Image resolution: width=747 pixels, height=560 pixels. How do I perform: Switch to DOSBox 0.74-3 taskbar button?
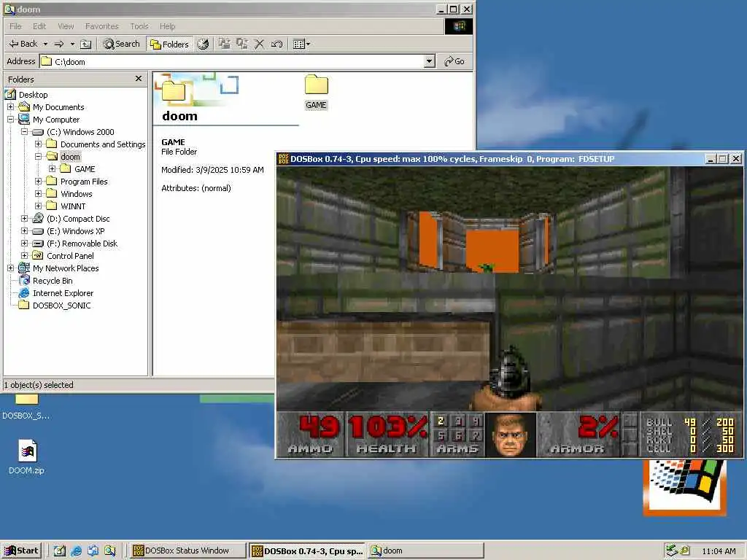307,551
